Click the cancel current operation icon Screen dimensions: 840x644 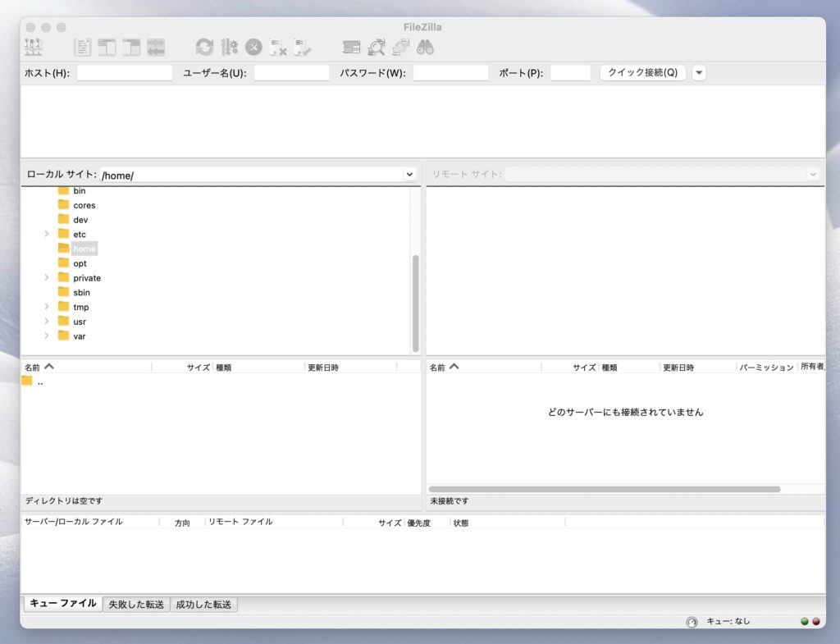pos(253,48)
